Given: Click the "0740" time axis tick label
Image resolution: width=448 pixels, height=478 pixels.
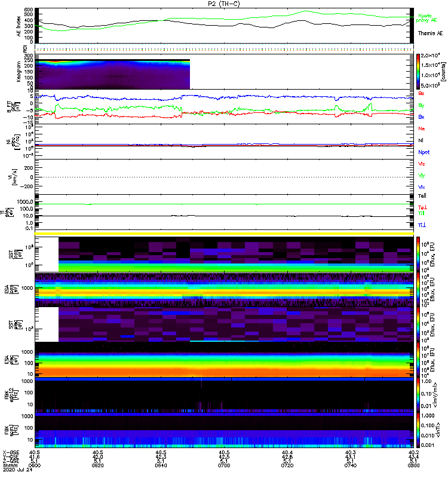Looking at the screenshot, I should tap(350, 465).
